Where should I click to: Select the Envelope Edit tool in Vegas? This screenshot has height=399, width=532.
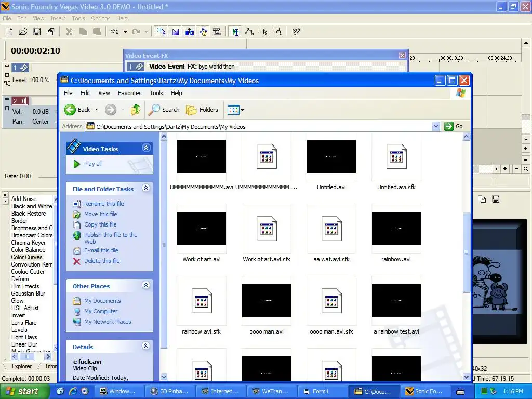pos(249,32)
